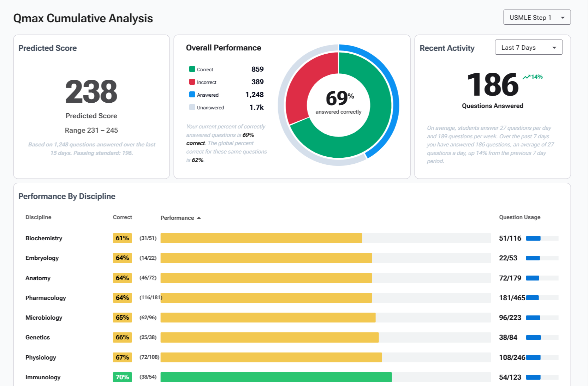This screenshot has height=386, width=588.
Task: Click Physiology's 67% correct badge
Action: pos(122,357)
